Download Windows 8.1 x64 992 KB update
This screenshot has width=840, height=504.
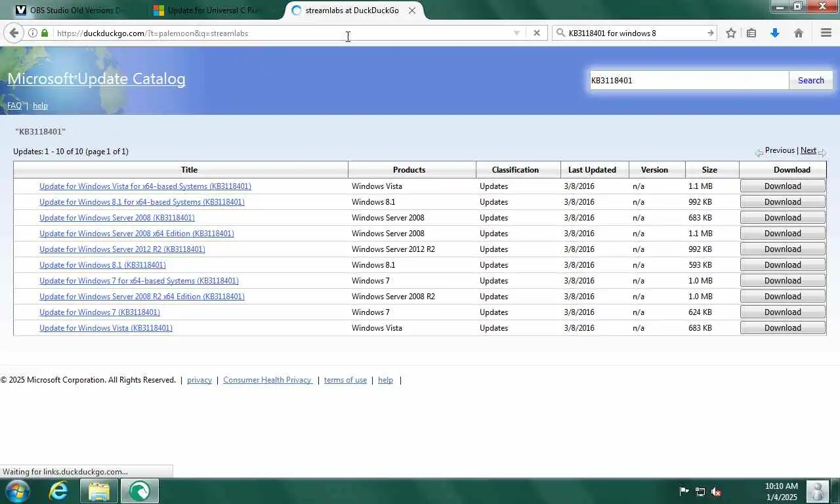coord(782,202)
